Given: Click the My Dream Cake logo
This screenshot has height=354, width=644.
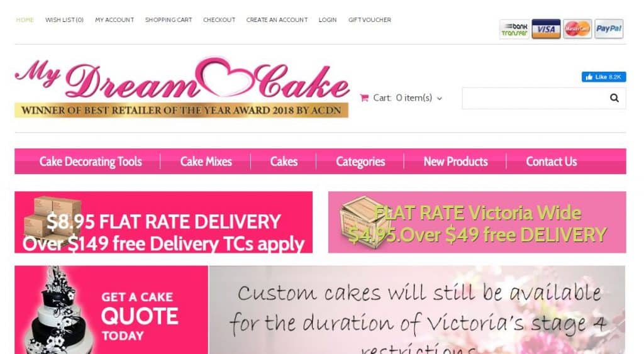Looking at the screenshot, I should [182, 87].
